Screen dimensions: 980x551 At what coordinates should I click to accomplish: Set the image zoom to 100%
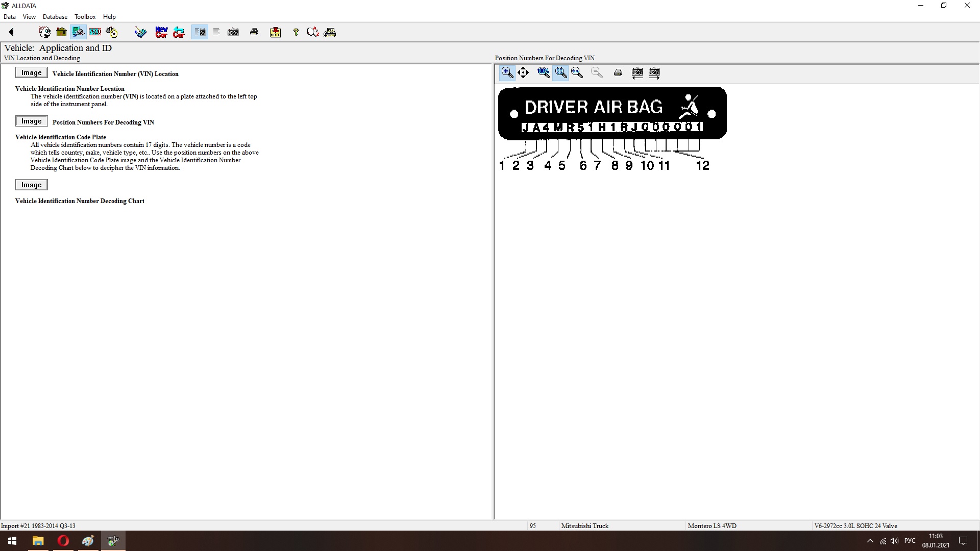coord(543,72)
